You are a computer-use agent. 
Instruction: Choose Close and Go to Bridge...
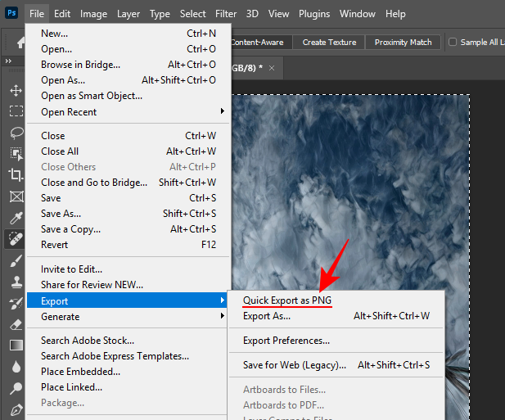point(129,183)
